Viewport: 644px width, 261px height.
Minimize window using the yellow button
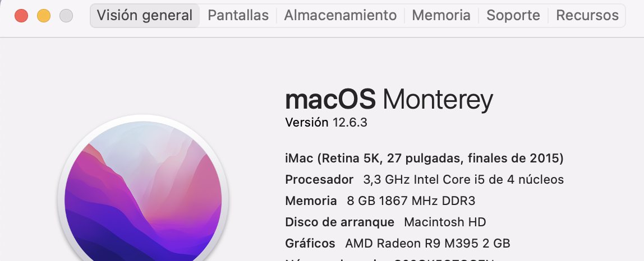tap(44, 16)
